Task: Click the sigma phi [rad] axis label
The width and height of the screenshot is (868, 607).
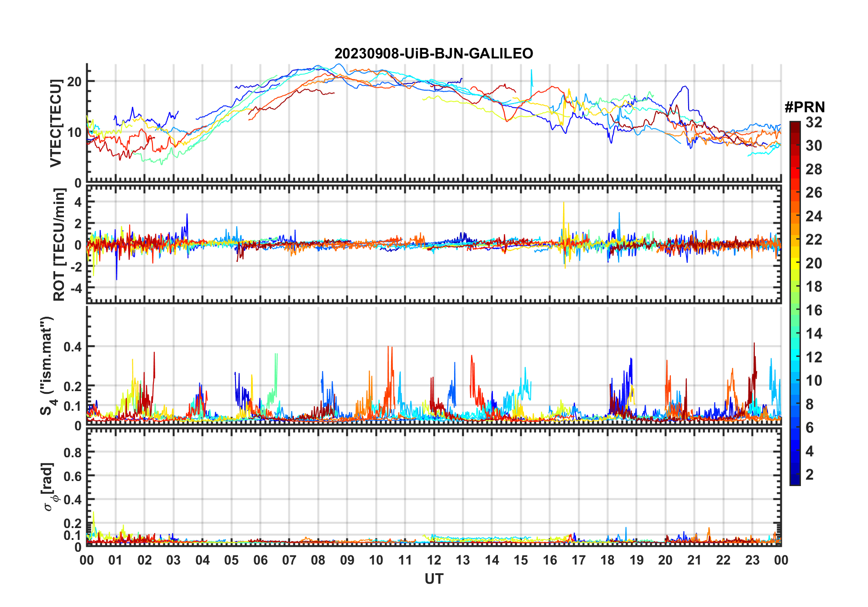Action: click(x=48, y=487)
